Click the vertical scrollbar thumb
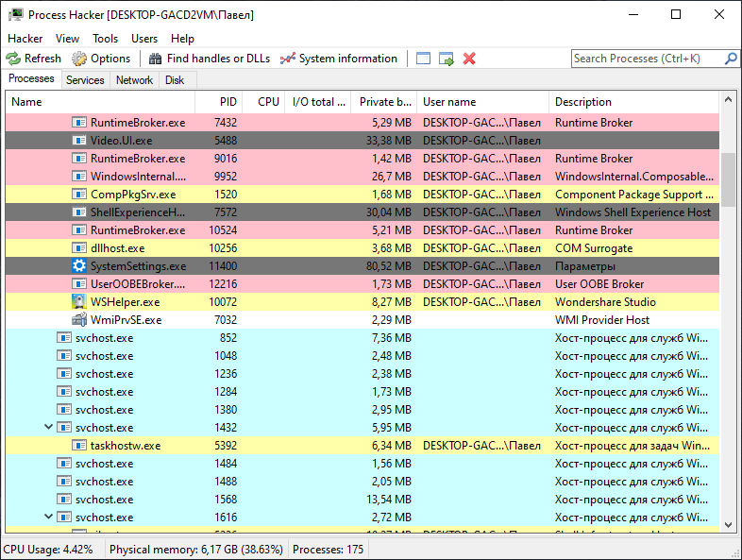This screenshot has width=742, height=560. click(x=728, y=179)
